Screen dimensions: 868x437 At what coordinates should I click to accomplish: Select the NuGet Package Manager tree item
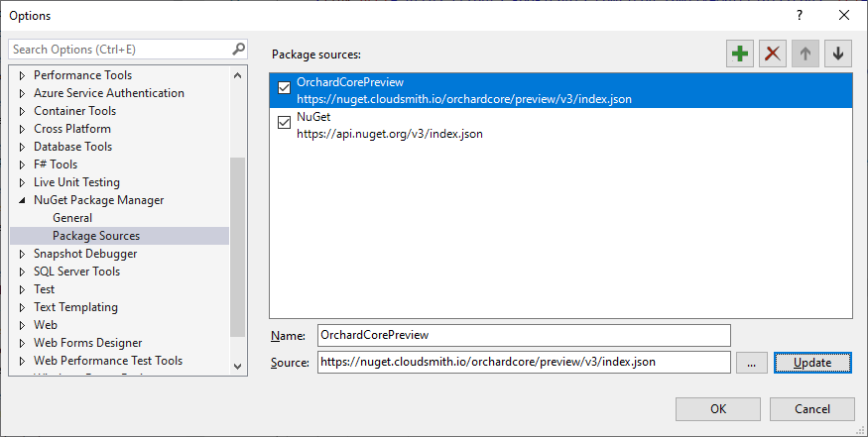point(98,200)
